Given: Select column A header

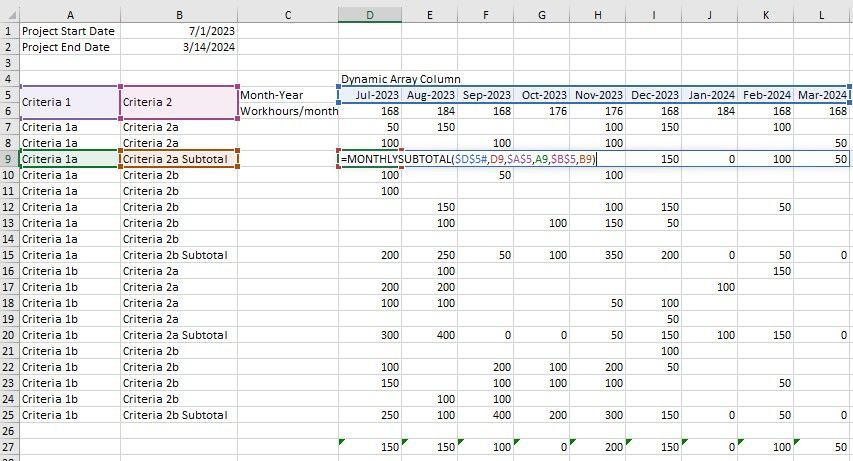Looking at the screenshot, I should (70, 15).
